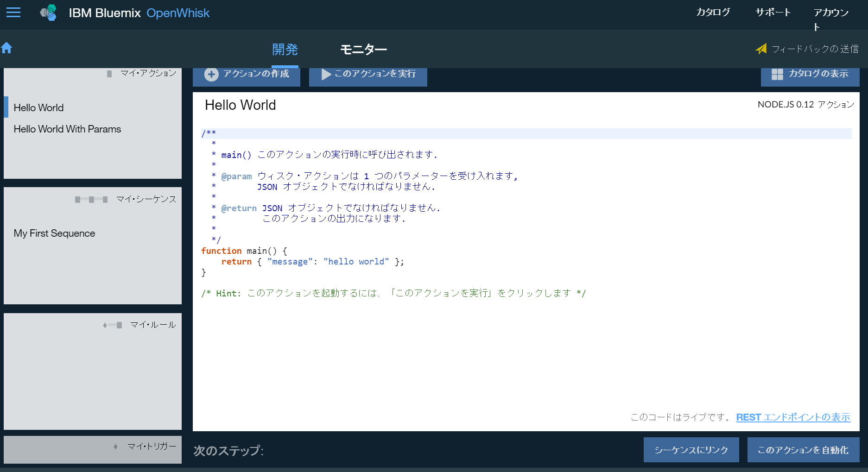
Task: Open REST エンドポイントの表示 link
Action: click(x=793, y=417)
